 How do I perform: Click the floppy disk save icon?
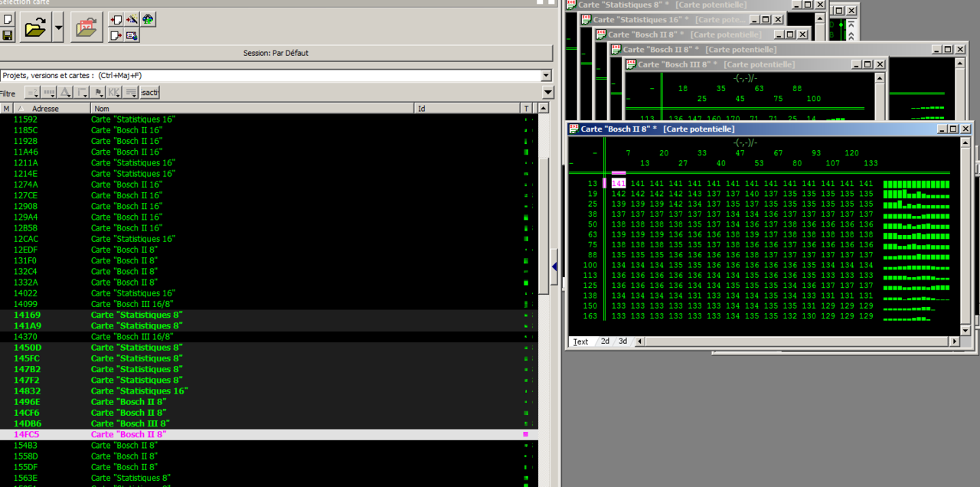point(7,36)
